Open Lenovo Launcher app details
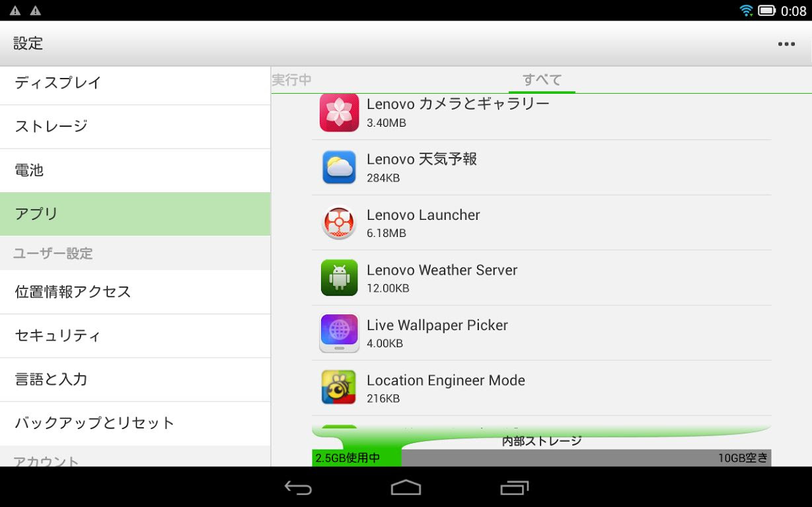 pos(542,222)
